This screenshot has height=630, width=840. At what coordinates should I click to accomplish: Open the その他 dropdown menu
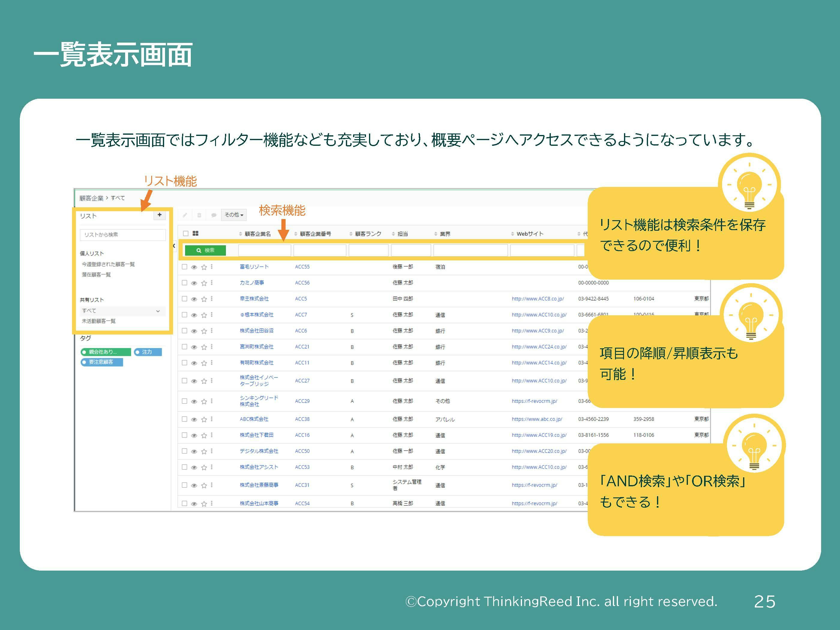(233, 215)
